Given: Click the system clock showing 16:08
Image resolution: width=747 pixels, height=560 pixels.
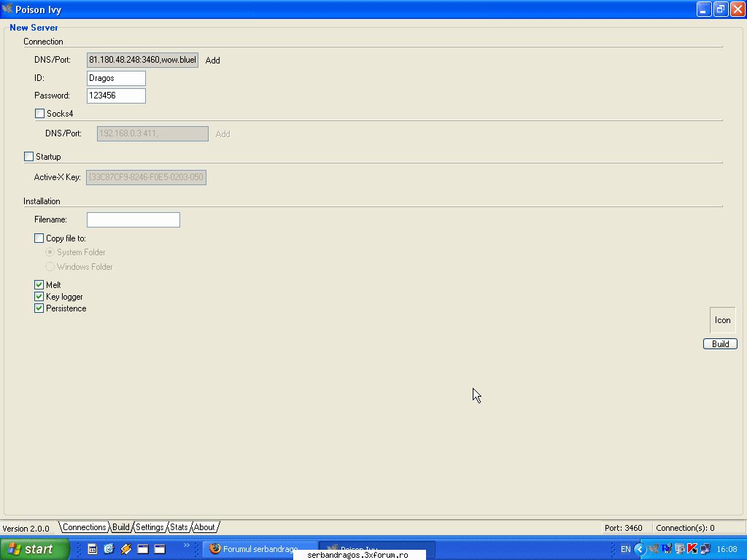Looking at the screenshot, I should tap(727, 549).
